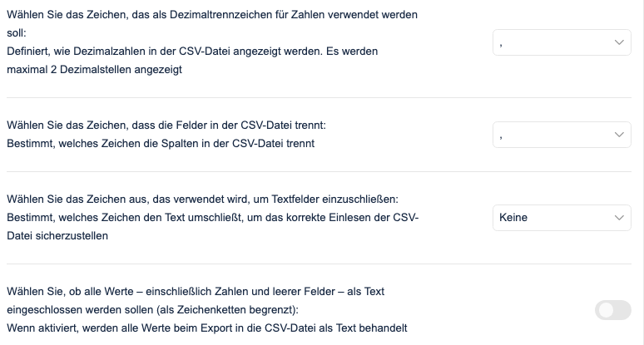Open the CSV field separator dropdown

pyautogui.click(x=562, y=134)
